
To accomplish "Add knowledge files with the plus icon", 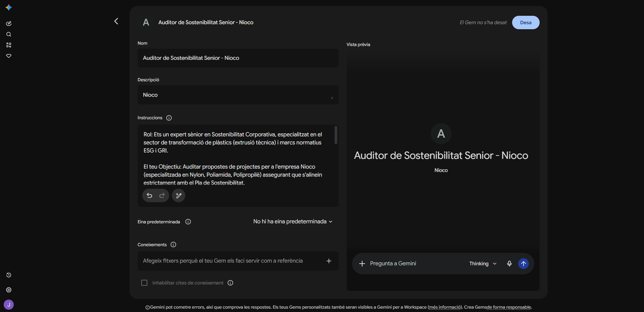I will click(x=329, y=261).
